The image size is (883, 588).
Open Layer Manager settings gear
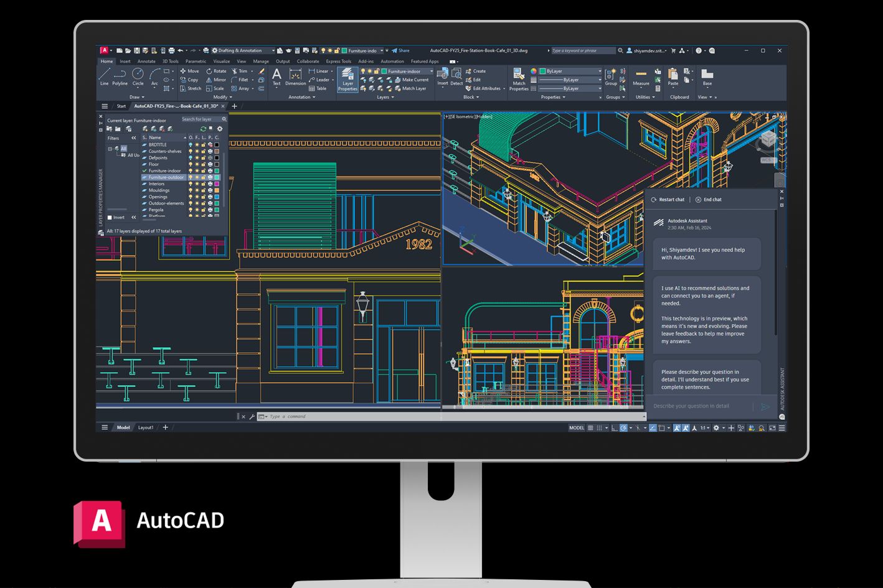[220, 129]
